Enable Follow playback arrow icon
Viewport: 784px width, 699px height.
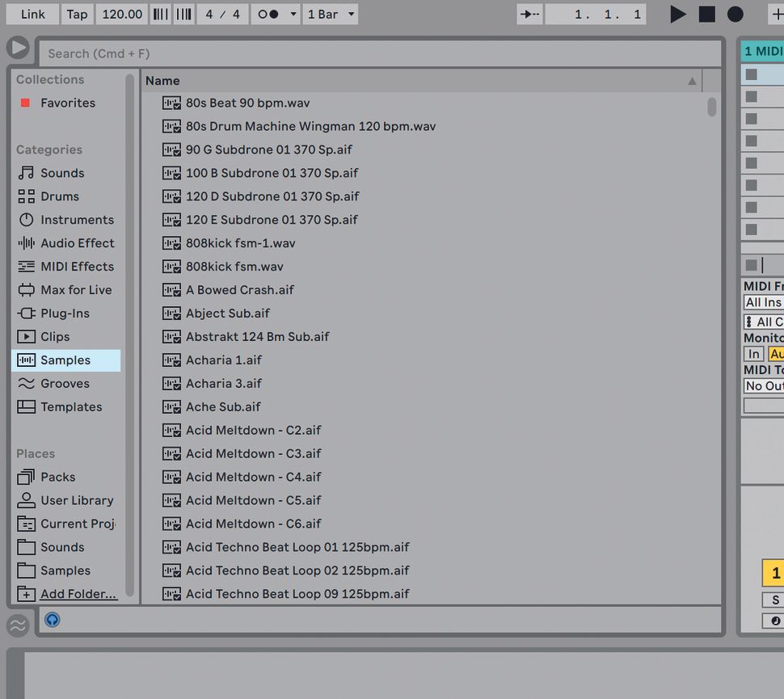(x=529, y=14)
